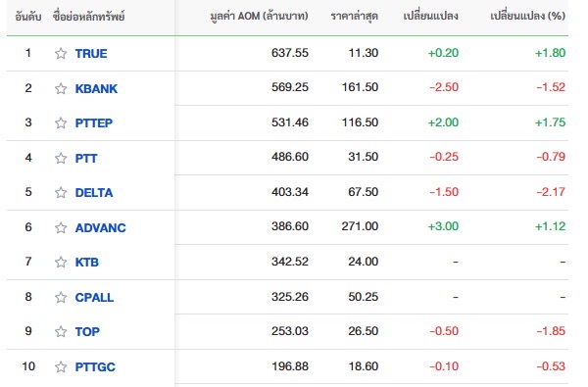
Task: Open the KBANK symbol page
Action: 96,89
